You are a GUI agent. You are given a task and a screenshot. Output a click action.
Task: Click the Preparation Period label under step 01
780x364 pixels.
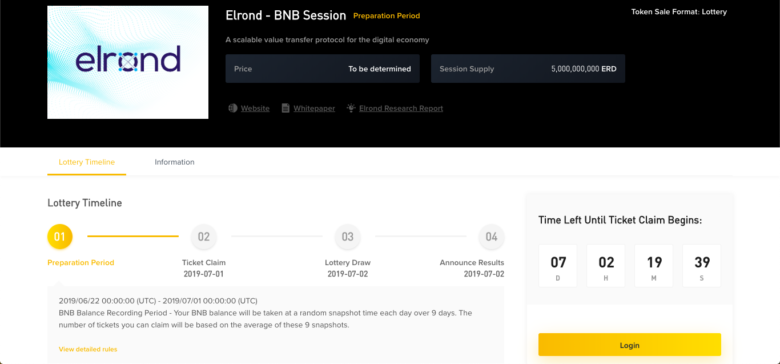pos(81,263)
